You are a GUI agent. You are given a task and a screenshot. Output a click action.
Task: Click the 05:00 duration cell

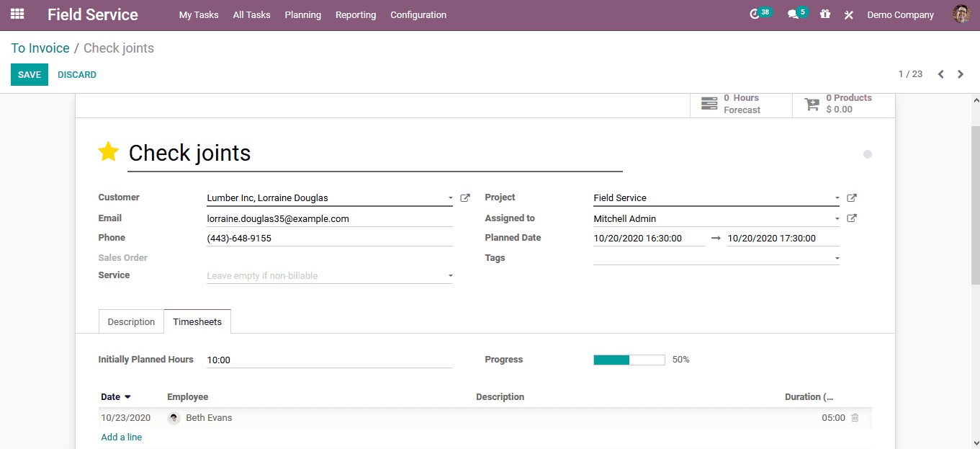[x=833, y=417]
